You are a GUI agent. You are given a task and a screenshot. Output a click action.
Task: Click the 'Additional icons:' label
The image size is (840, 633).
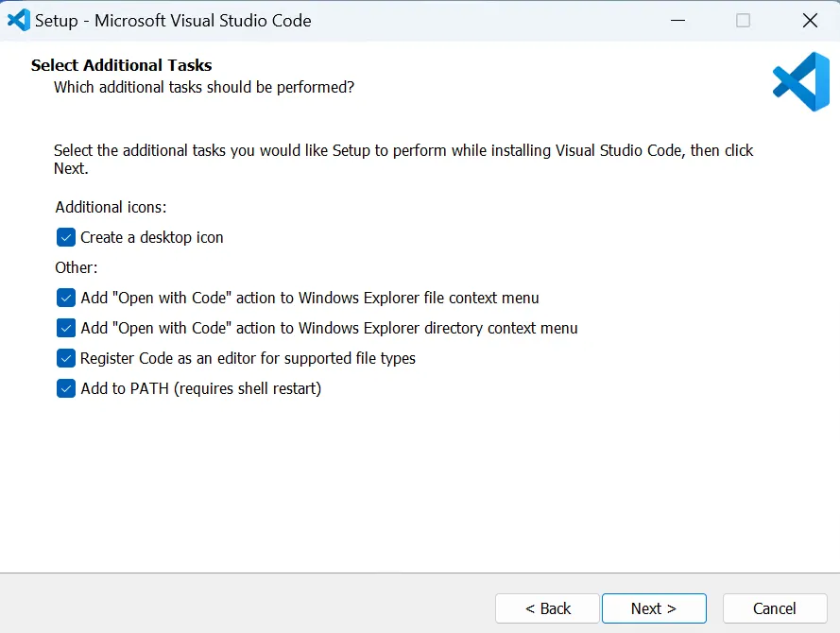(111, 207)
